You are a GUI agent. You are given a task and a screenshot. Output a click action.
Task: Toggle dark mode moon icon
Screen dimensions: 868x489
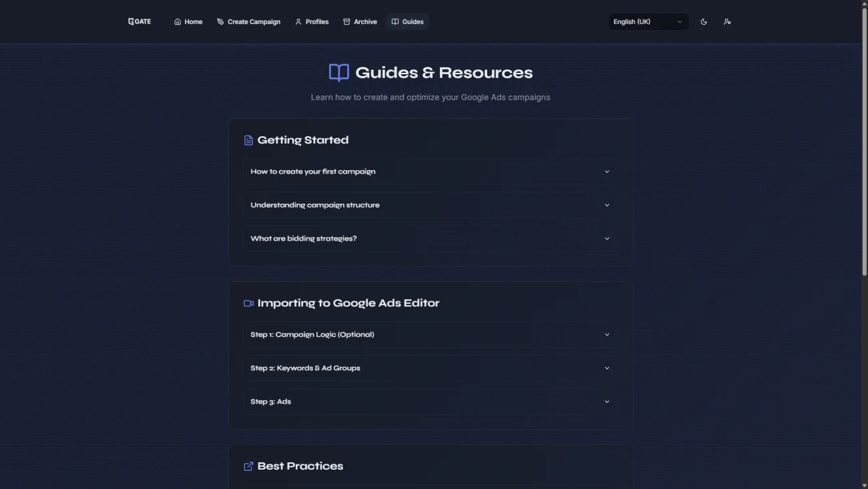click(704, 22)
